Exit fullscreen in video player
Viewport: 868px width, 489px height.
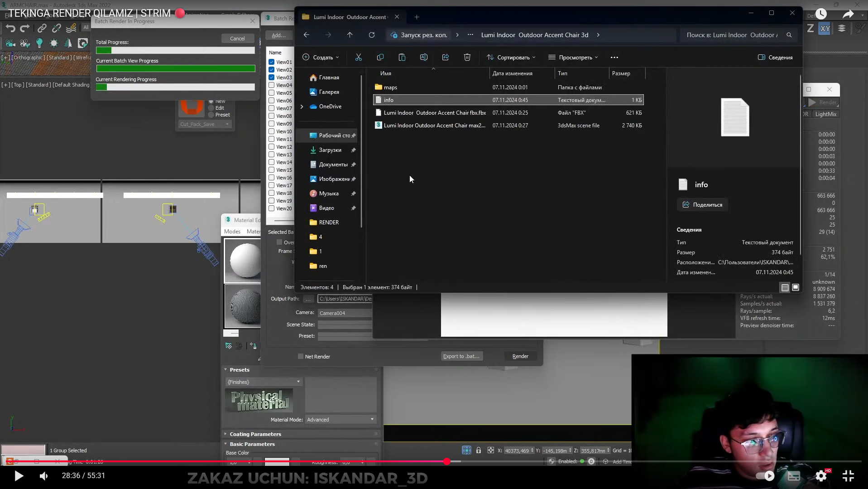pos(848,475)
